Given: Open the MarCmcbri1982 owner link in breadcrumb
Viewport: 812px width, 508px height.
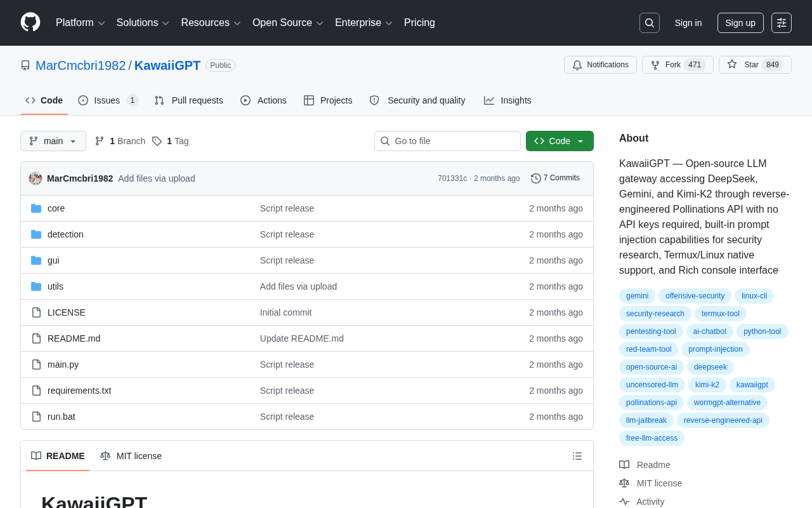Looking at the screenshot, I should pyautogui.click(x=81, y=65).
